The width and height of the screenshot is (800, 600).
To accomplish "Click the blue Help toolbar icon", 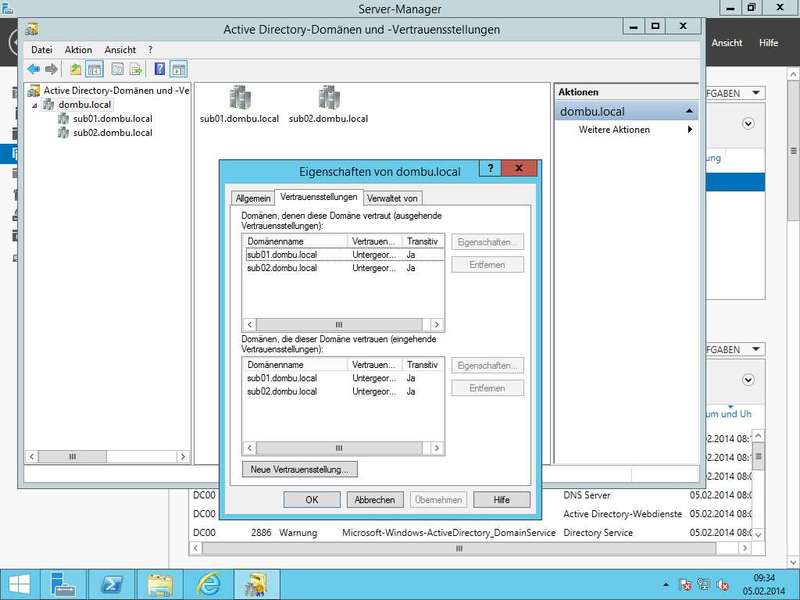I will (x=159, y=69).
